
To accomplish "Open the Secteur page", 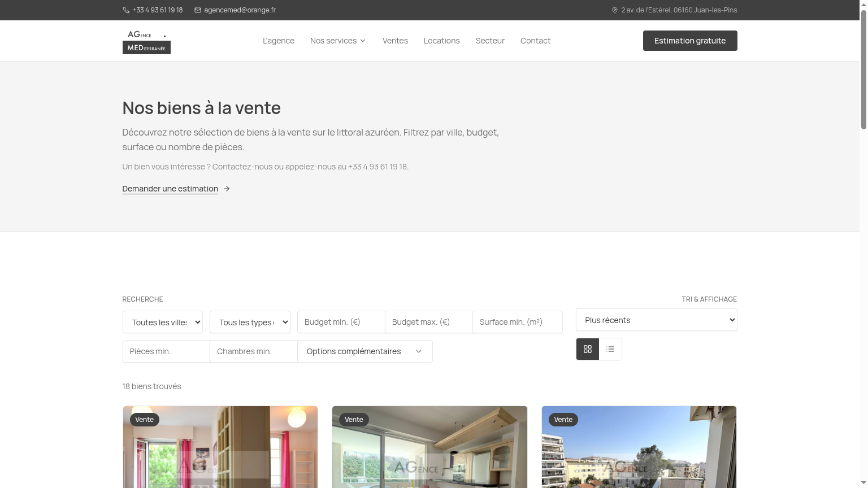I will 490,41.
